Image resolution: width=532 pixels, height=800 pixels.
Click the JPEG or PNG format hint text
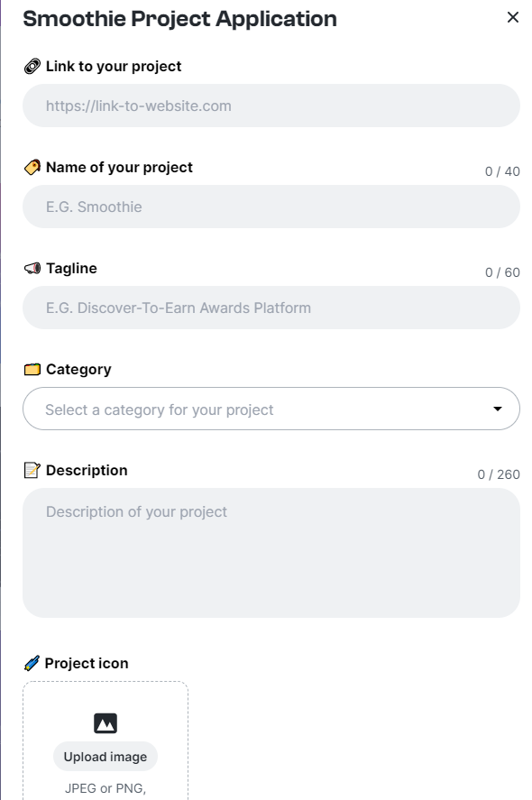coord(105,788)
